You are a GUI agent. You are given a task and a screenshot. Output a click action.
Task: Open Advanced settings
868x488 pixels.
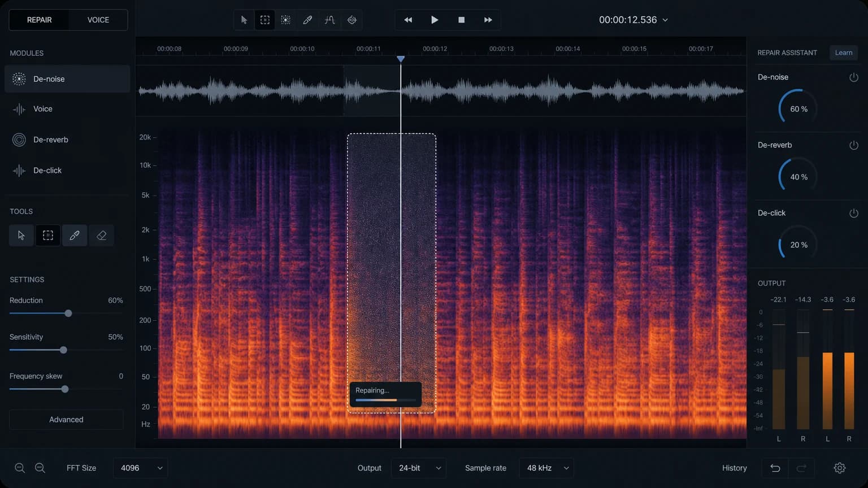coord(66,420)
